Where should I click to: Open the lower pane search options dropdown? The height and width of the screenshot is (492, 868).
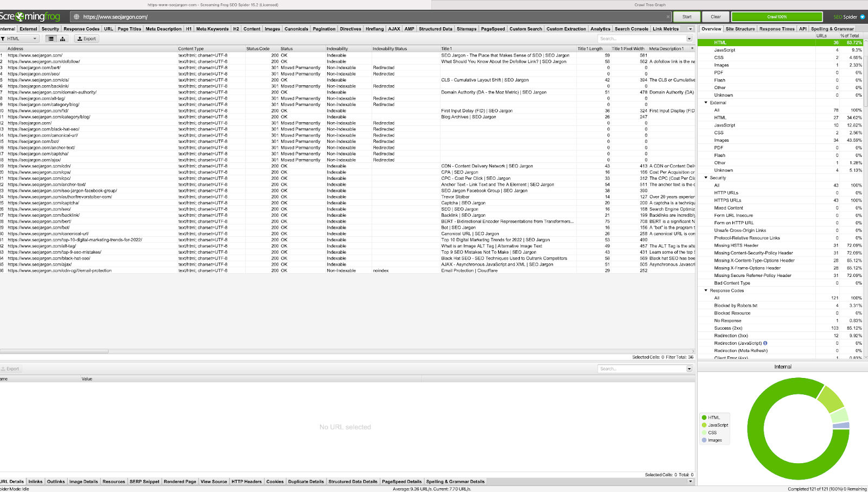pyautogui.click(x=690, y=369)
